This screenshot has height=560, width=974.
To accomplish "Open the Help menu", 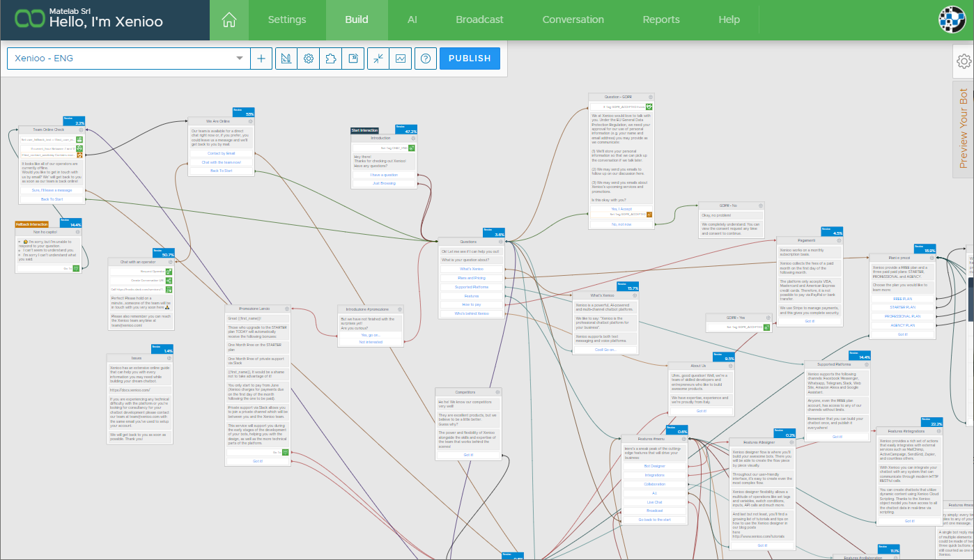I will (x=729, y=20).
